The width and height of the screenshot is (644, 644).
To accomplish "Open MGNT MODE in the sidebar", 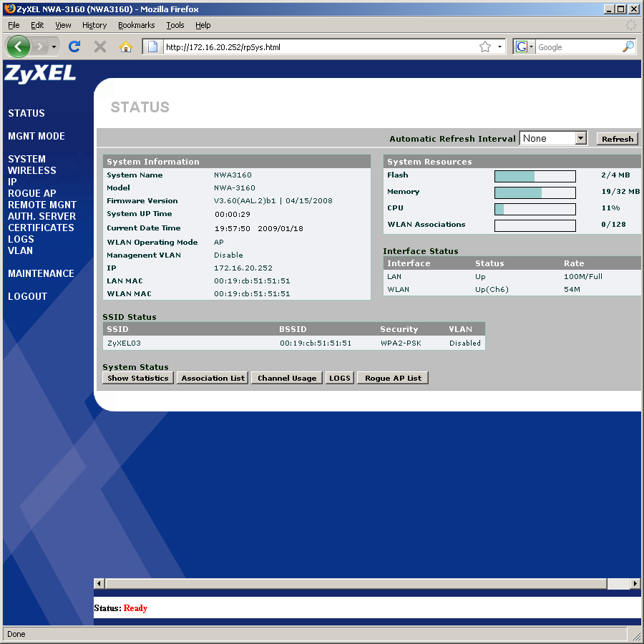I will pos(36,136).
